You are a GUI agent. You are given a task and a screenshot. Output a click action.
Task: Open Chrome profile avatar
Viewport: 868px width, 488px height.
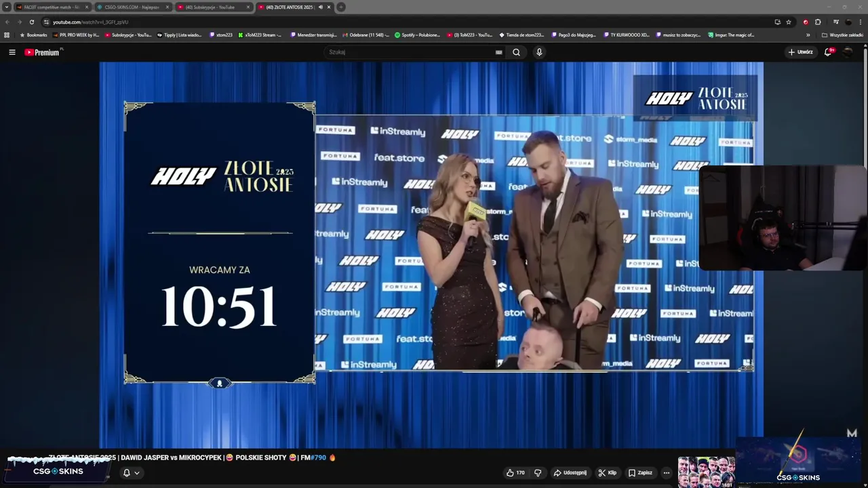coord(848,22)
